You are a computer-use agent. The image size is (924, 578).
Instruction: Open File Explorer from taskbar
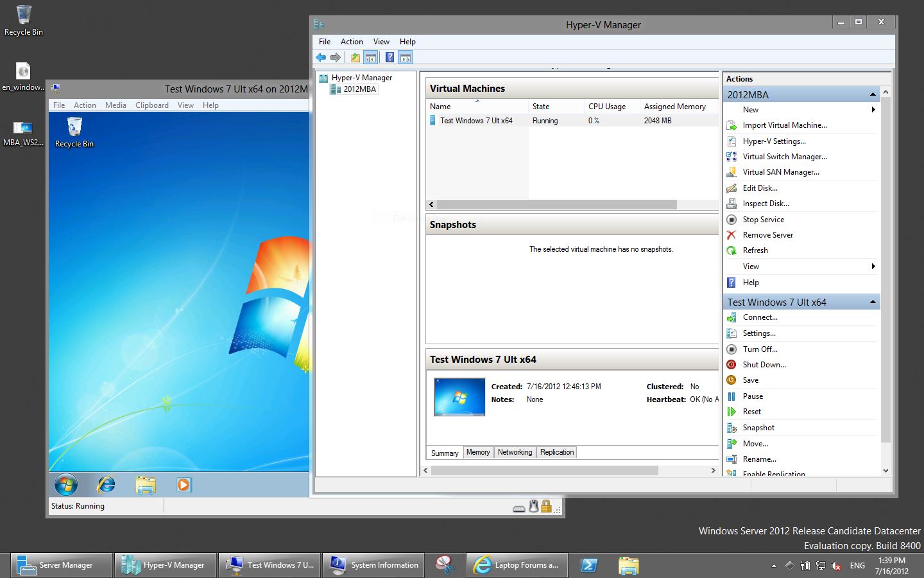[629, 565]
